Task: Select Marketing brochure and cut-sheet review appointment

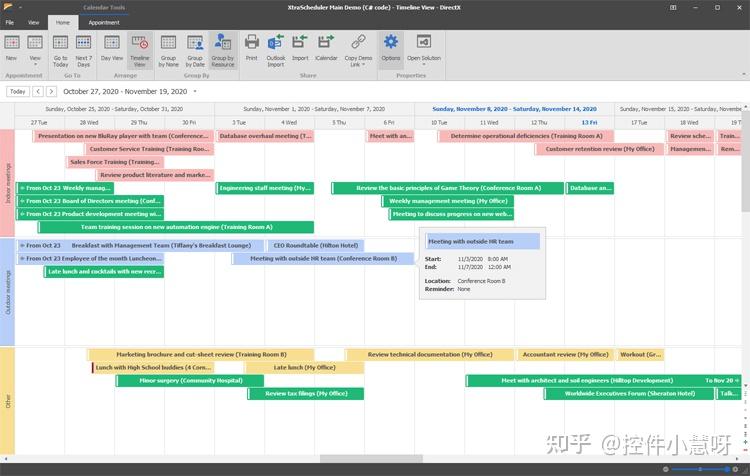Action: pyautogui.click(x=201, y=354)
